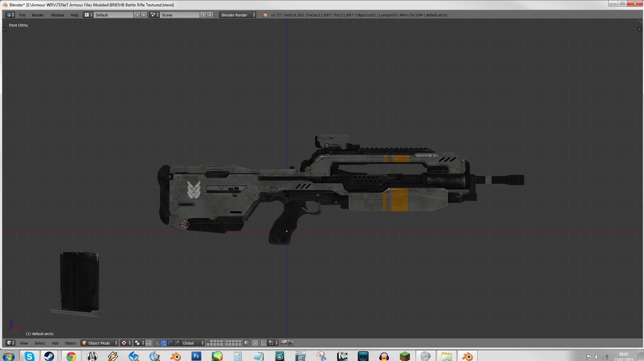
Task: Add a new screen layout
Action: 137,15
